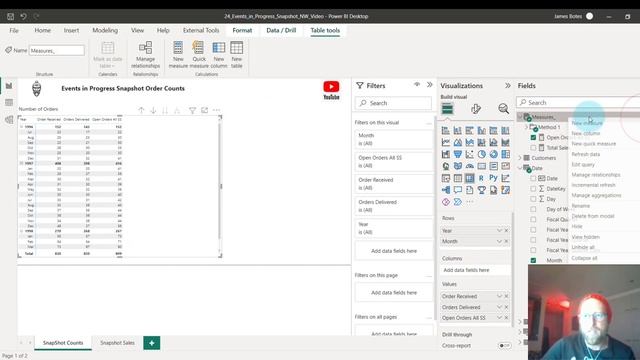Open dropdown for Order Received value field

(499, 296)
